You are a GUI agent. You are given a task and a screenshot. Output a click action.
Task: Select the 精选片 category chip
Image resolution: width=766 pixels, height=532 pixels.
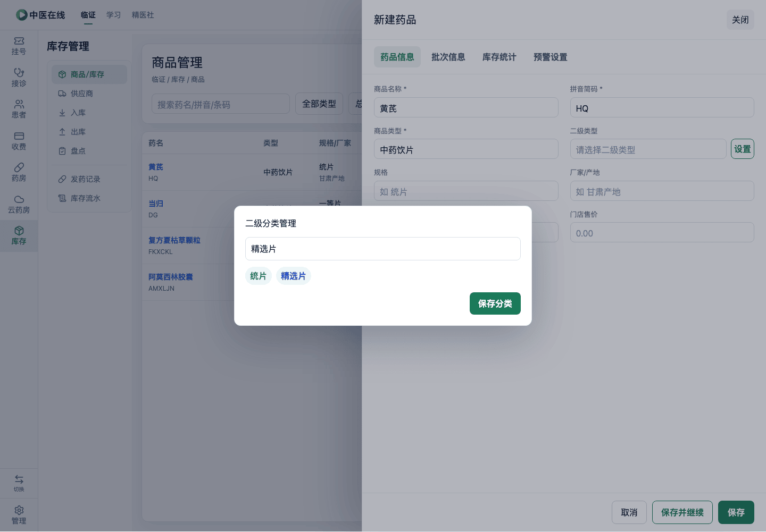pos(294,276)
